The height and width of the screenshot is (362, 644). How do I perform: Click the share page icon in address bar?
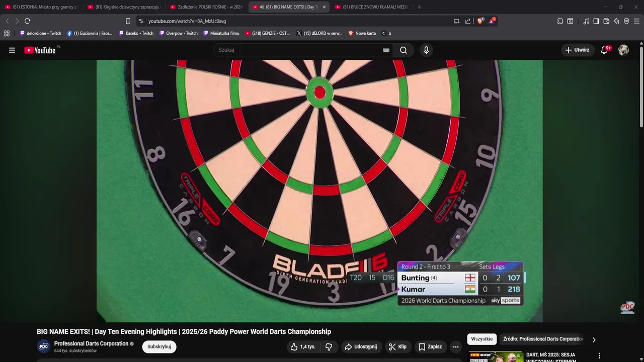(468, 21)
